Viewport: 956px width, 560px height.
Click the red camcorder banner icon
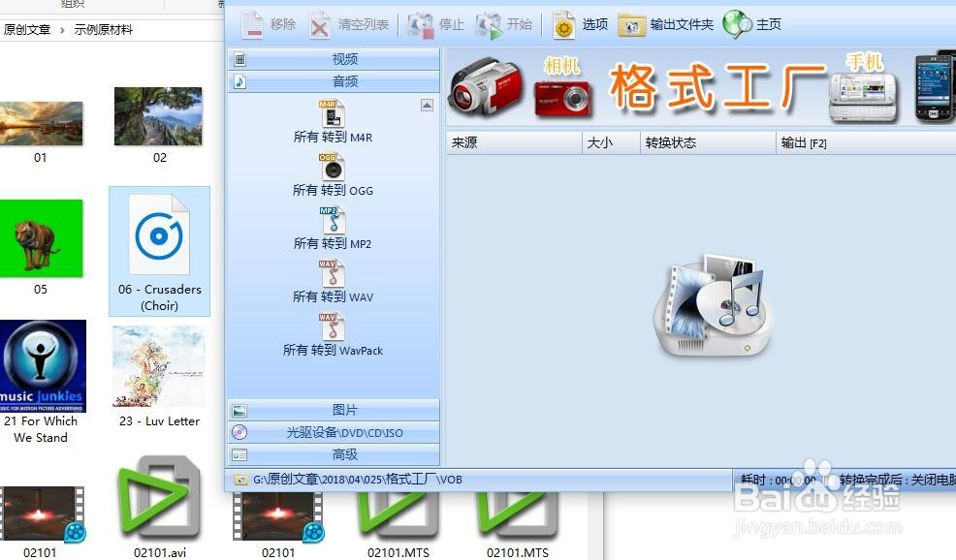click(486, 87)
